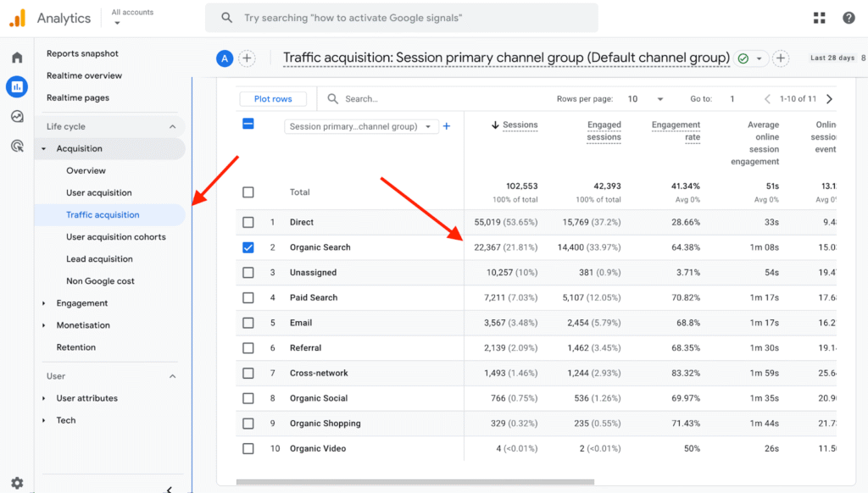Check the Organic Social row checkbox

pyautogui.click(x=248, y=398)
